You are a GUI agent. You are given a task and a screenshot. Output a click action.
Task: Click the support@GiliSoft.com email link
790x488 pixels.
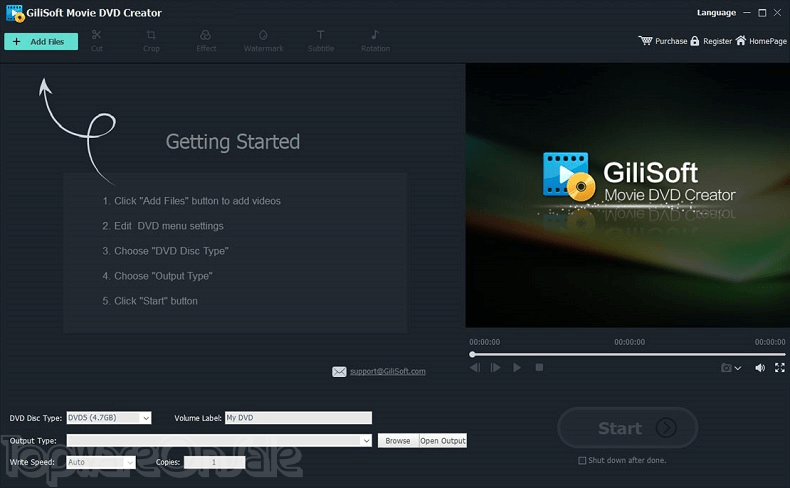point(387,371)
